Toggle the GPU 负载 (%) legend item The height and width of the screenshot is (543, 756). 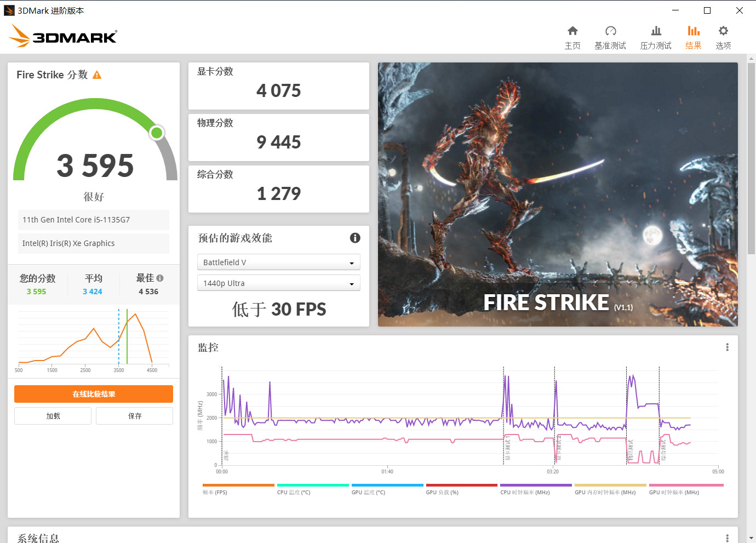click(462, 489)
